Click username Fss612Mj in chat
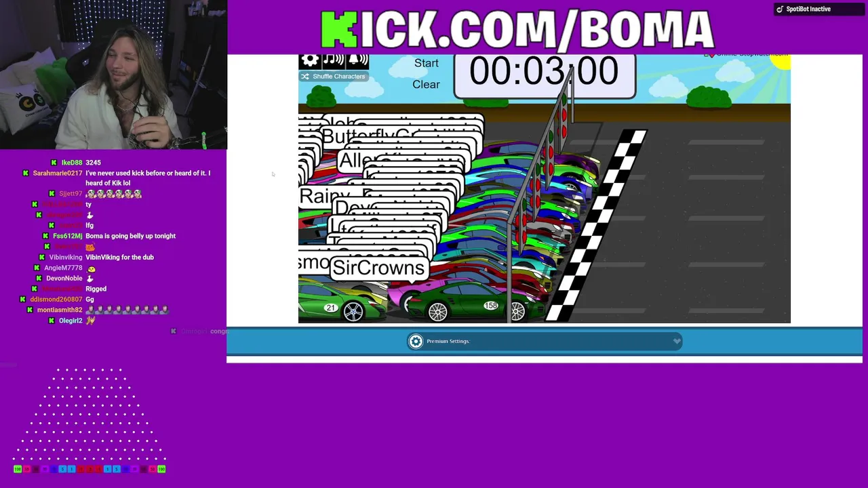868x488 pixels. (x=68, y=237)
